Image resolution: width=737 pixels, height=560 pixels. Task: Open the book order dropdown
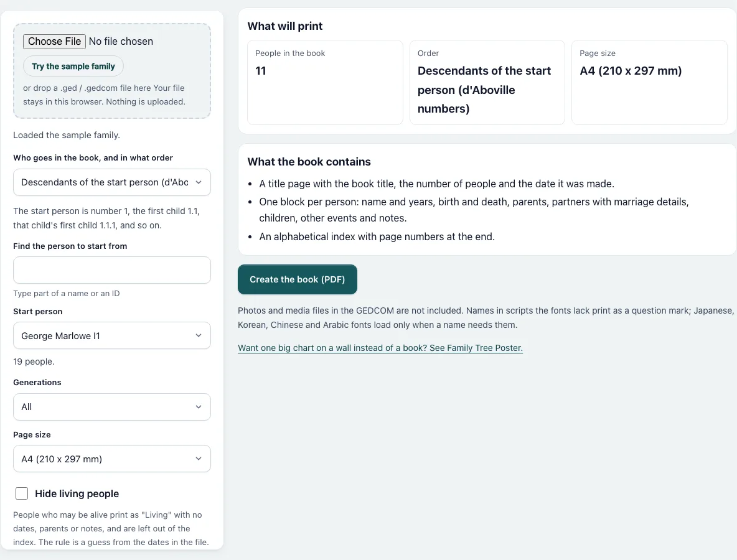[x=112, y=182]
